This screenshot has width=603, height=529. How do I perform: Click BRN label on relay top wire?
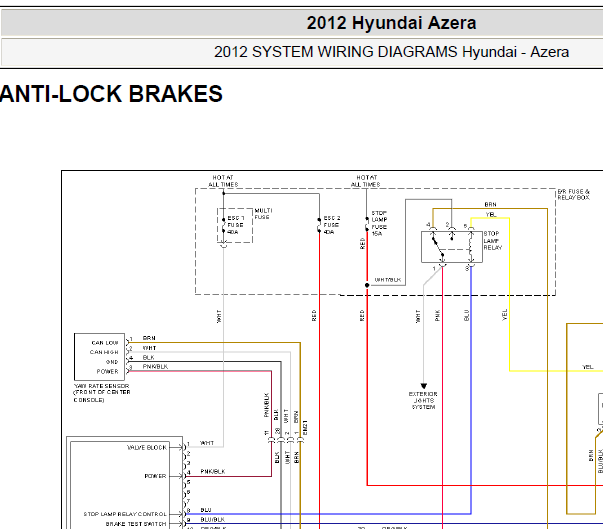pos(490,205)
